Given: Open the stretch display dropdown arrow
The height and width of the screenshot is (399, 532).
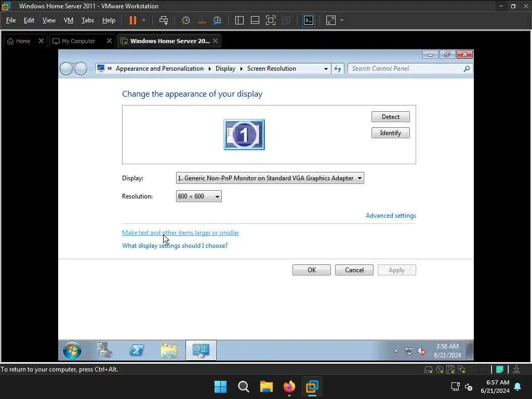Looking at the screenshot, I should point(342,20).
